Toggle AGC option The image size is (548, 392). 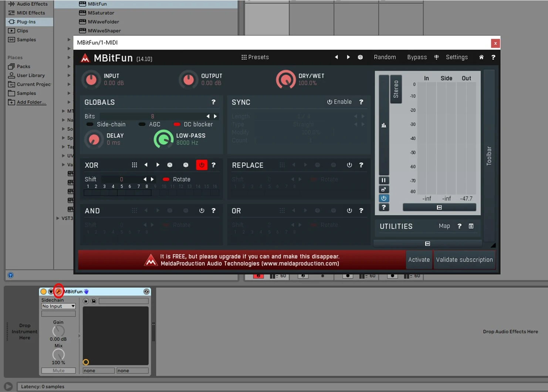pos(149,124)
